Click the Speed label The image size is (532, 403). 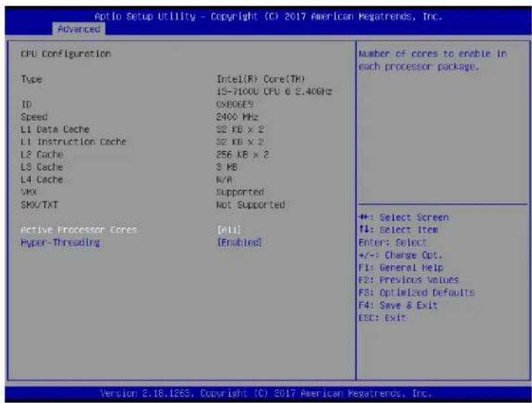click(x=34, y=117)
